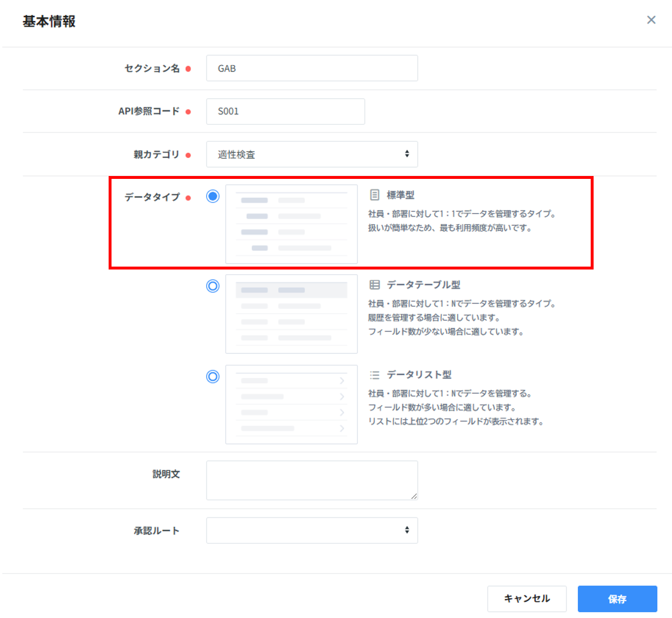Open the 承認ルート dropdown
The width and height of the screenshot is (672, 618).
point(312,530)
